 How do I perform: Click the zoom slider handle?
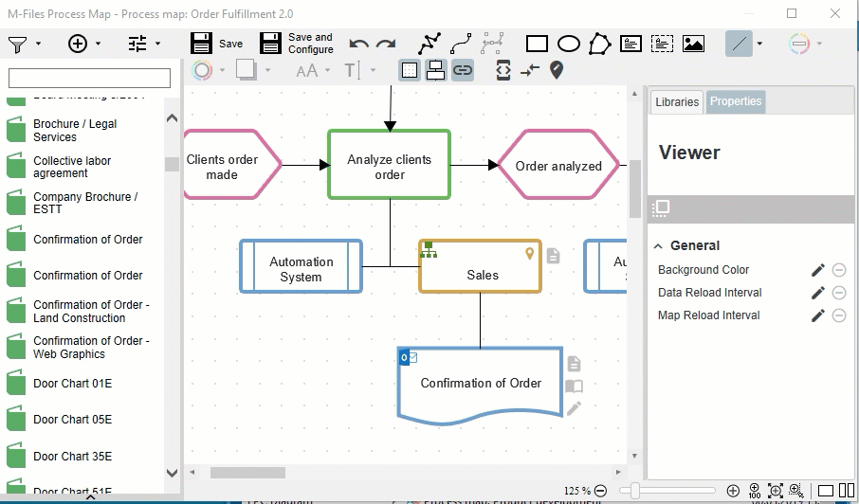pyautogui.click(x=634, y=491)
